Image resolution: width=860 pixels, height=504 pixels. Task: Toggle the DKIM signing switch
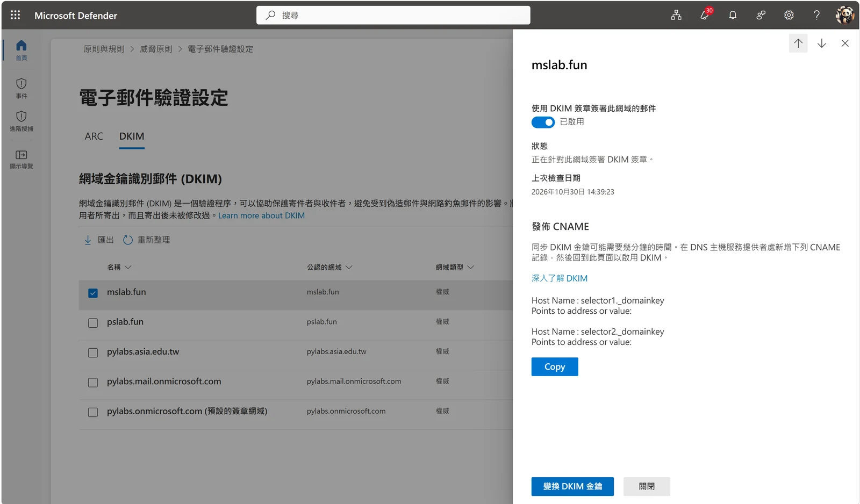pos(543,122)
